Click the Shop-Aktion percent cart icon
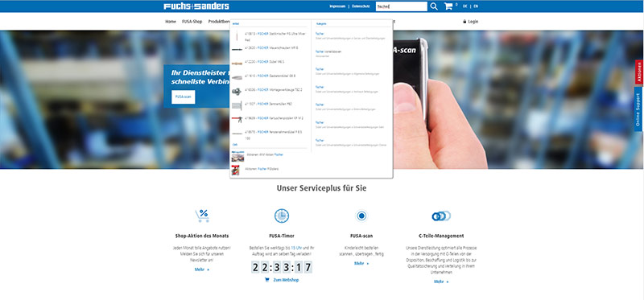Screen dimensions: 644x300 click(202, 216)
